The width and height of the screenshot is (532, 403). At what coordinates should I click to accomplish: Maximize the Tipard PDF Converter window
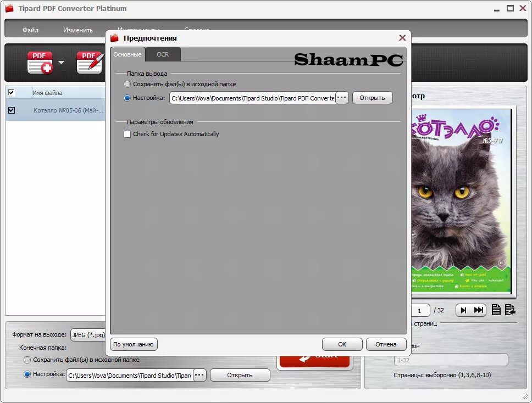[x=510, y=8]
